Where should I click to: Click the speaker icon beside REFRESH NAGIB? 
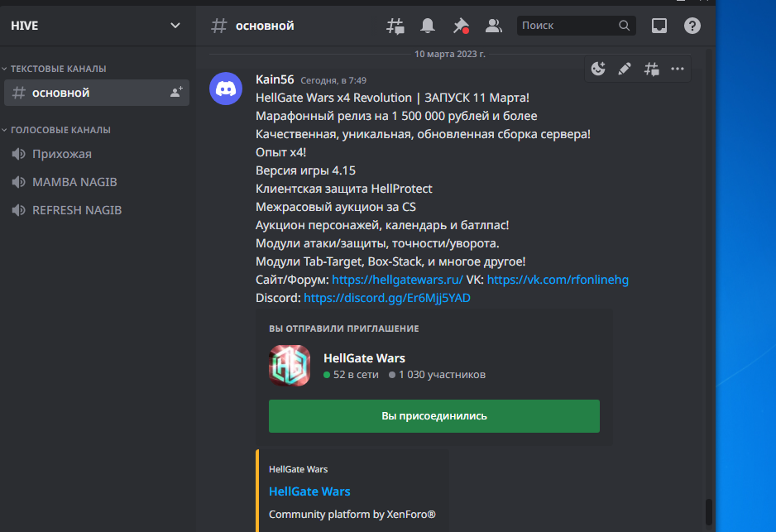[x=19, y=210]
